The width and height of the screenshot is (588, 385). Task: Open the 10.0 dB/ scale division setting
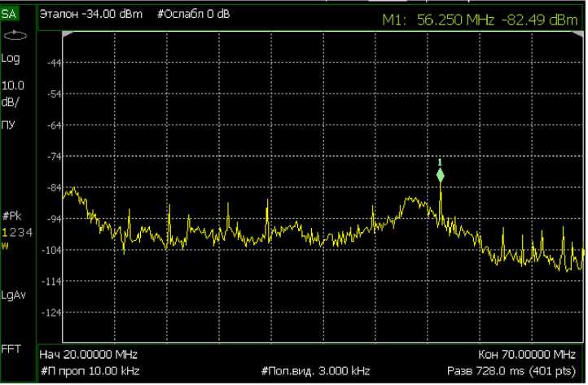pyautogui.click(x=13, y=92)
